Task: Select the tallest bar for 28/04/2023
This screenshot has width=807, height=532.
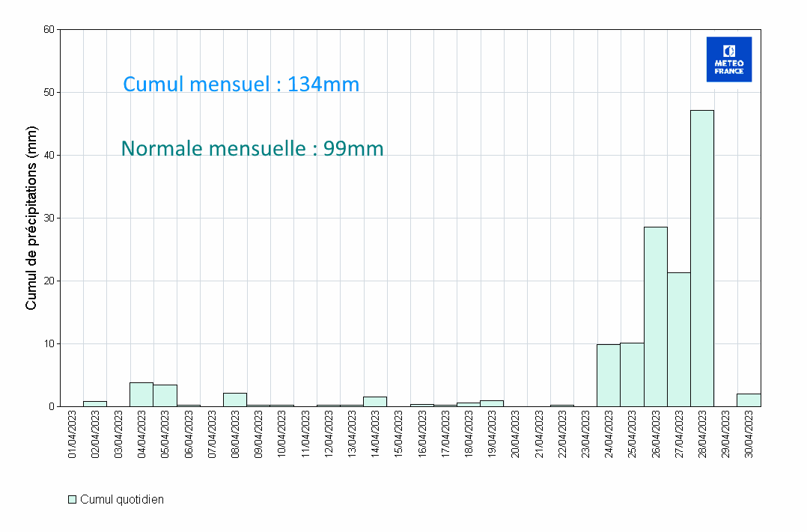Action: click(x=702, y=258)
